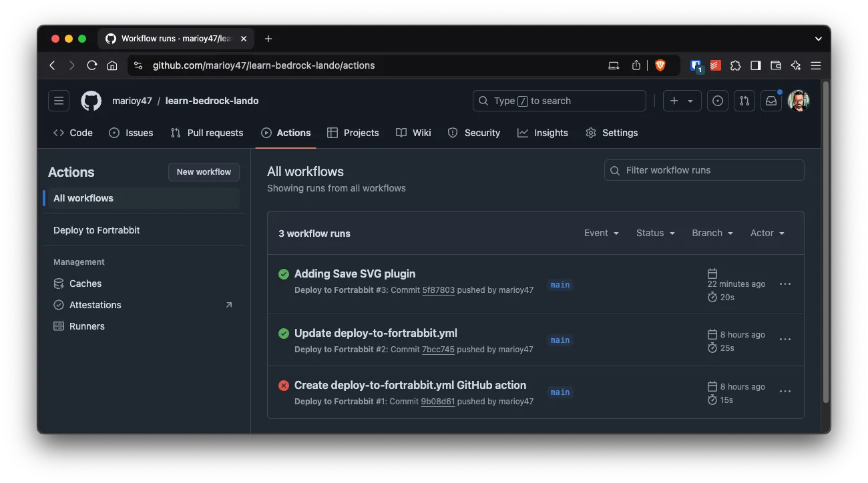This screenshot has height=483, width=868.
Task: Click the site information icon in address bar
Action: [x=138, y=65]
